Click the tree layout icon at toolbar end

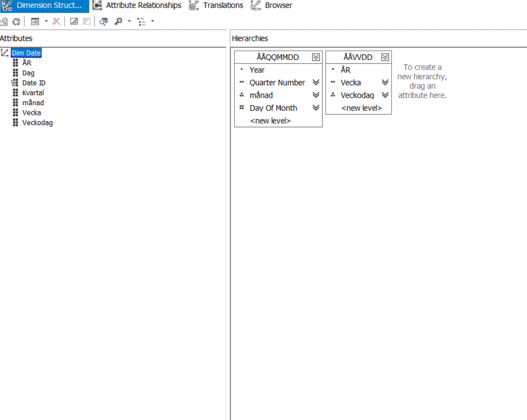click(x=142, y=21)
